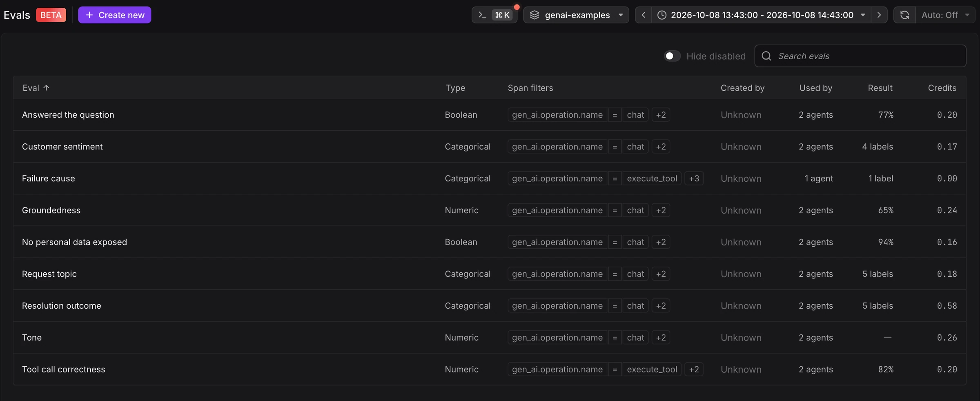Screen dimensions: 980x401
Task: Click the sort arrow beside Eval
Action: click(x=46, y=88)
